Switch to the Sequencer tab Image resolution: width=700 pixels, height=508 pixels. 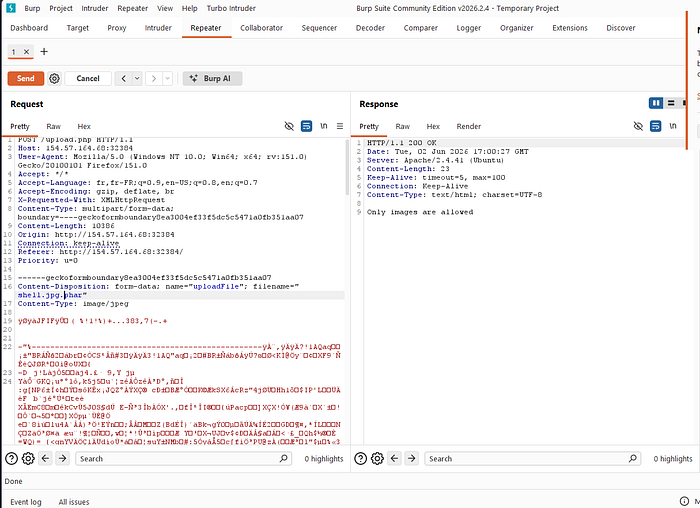(319, 28)
